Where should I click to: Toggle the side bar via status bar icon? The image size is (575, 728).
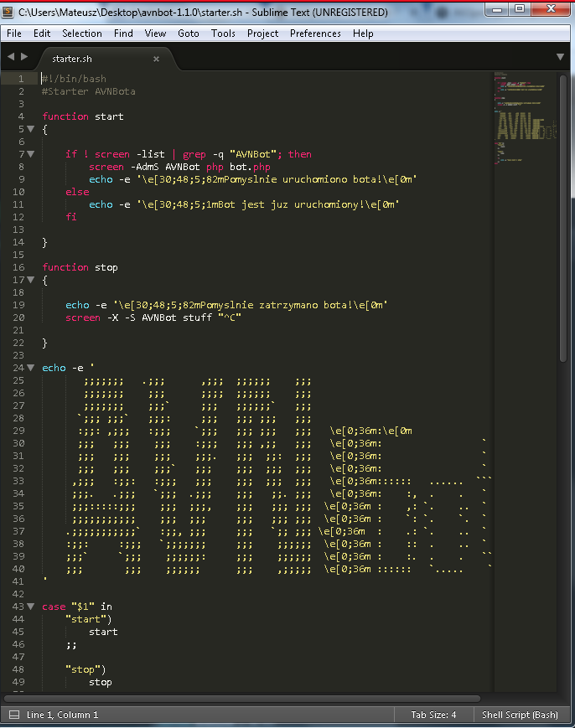14,715
